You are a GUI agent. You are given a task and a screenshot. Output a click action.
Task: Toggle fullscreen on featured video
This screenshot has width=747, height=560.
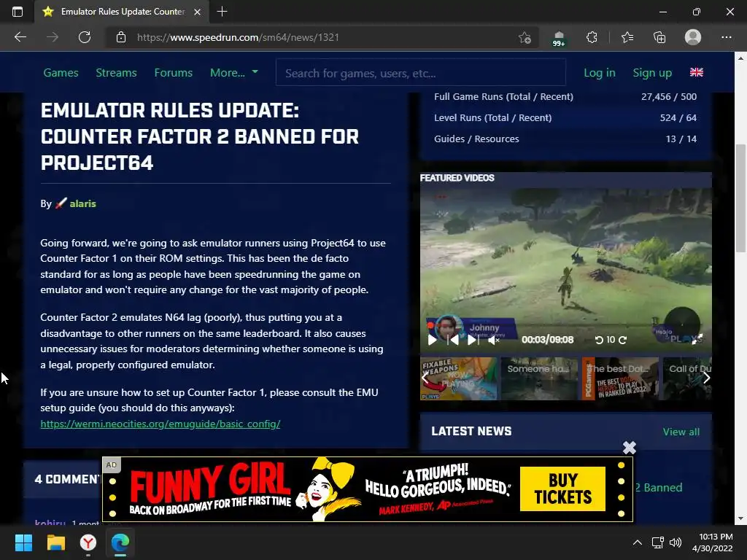point(697,339)
